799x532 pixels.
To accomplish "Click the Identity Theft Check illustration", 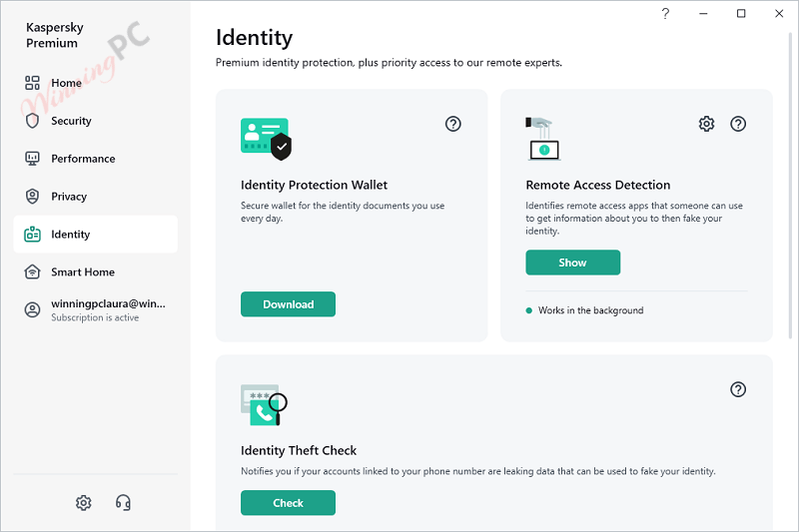I will 264,405.
